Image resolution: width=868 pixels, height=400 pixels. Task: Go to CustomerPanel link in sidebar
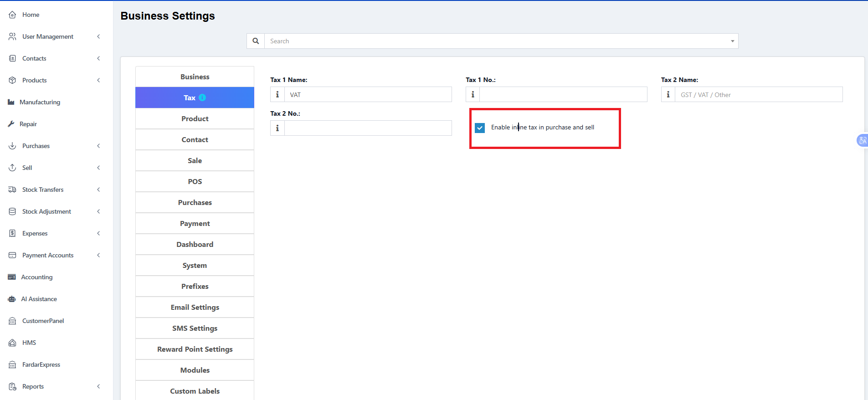(43, 321)
